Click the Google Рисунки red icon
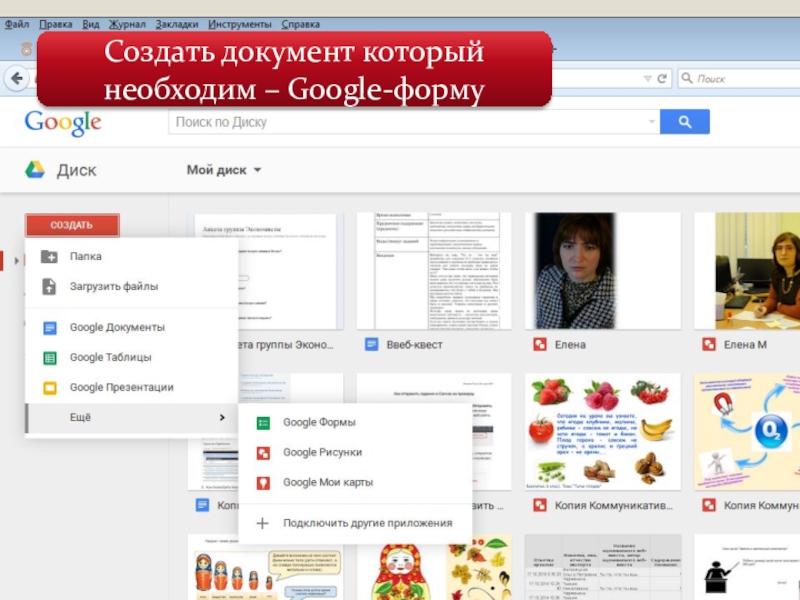Viewport: 800px width, 600px height. coord(263,453)
